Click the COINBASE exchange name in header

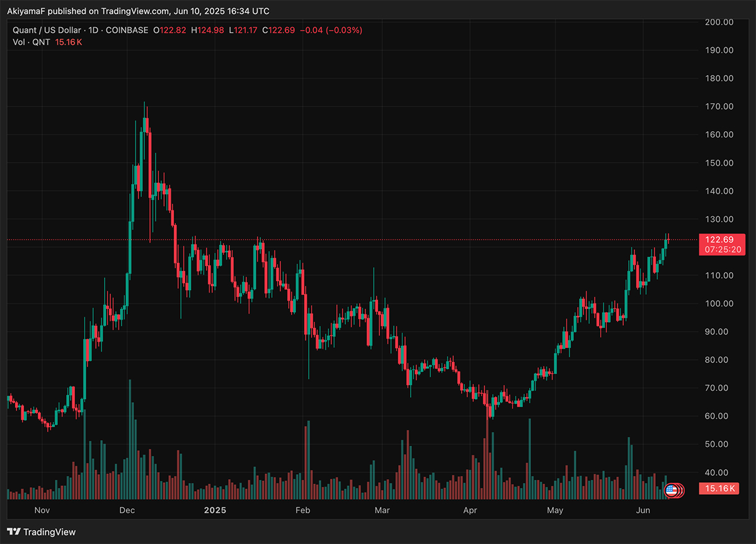(129, 30)
